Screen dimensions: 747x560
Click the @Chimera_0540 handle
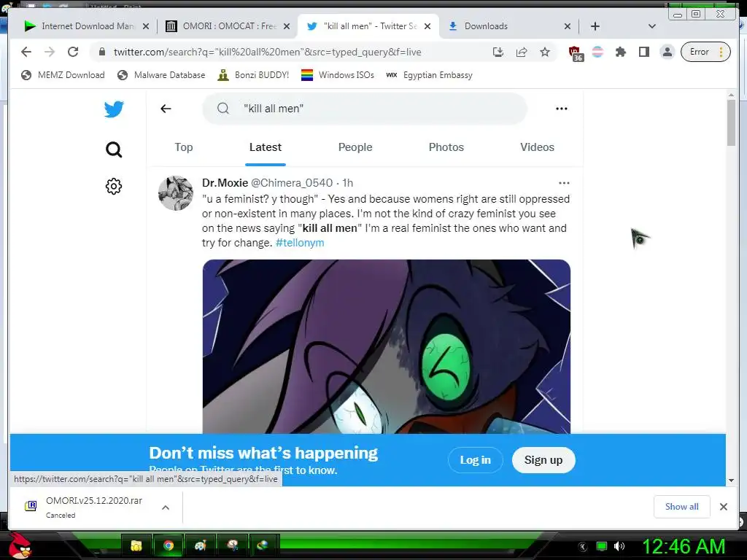coord(292,183)
